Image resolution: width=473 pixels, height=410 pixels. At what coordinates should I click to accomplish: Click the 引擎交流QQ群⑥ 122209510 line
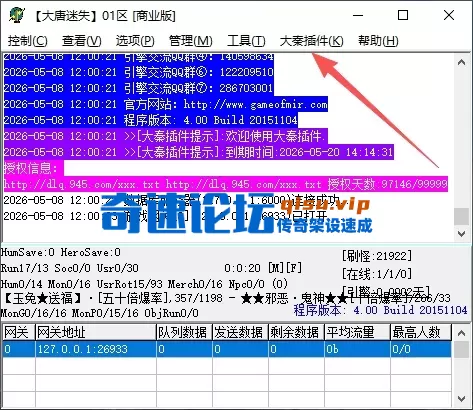(x=139, y=72)
